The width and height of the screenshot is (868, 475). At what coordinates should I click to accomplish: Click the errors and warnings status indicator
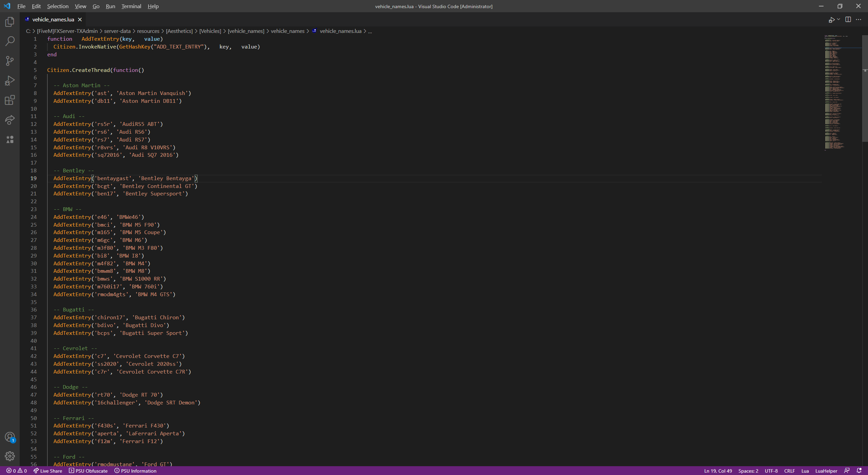coord(17,471)
